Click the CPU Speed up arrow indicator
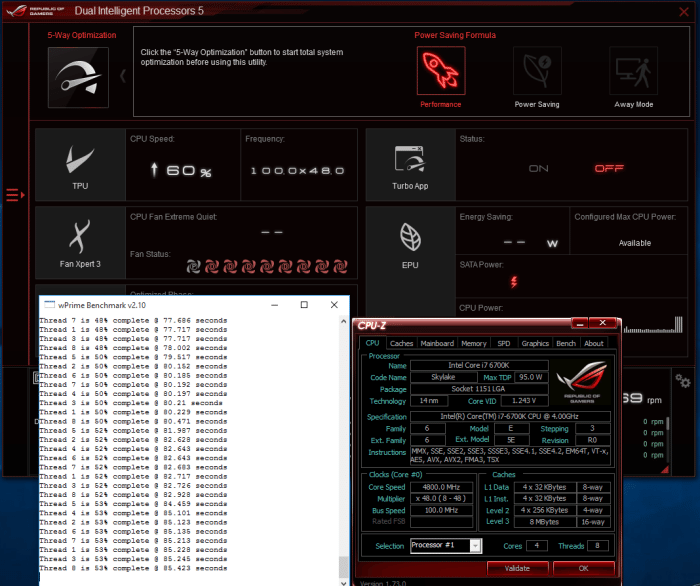The width and height of the screenshot is (700, 586). [154, 170]
